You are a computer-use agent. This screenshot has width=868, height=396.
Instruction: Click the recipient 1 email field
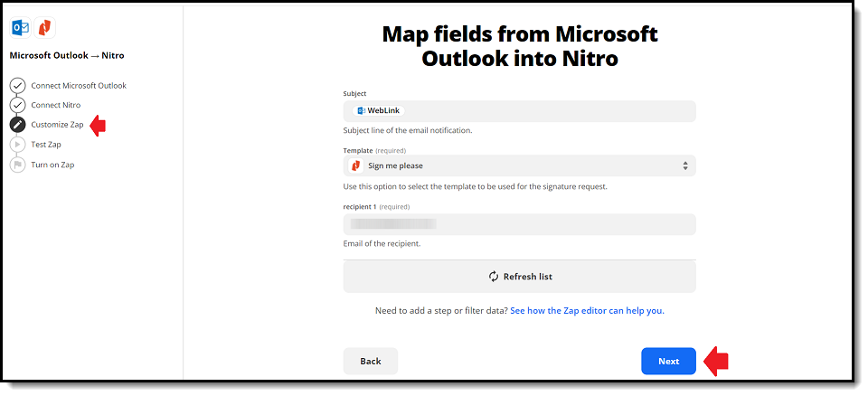[x=519, y=224]
